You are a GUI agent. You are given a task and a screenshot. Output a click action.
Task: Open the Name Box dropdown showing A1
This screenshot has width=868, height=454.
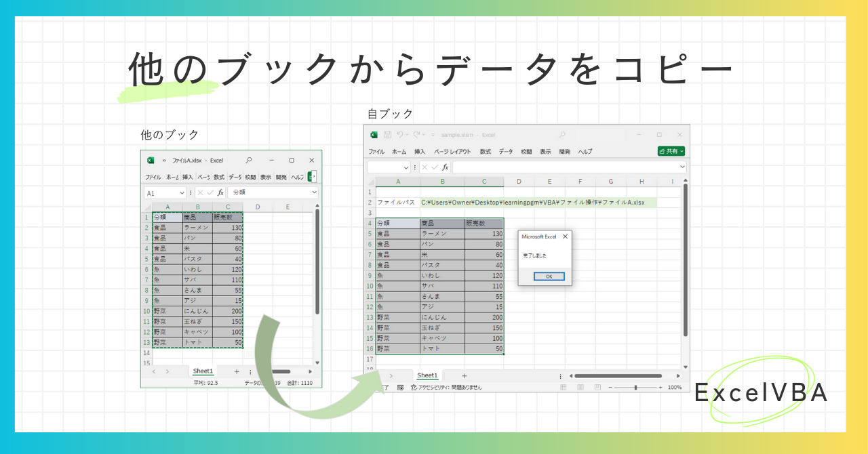tap(182, 192)
